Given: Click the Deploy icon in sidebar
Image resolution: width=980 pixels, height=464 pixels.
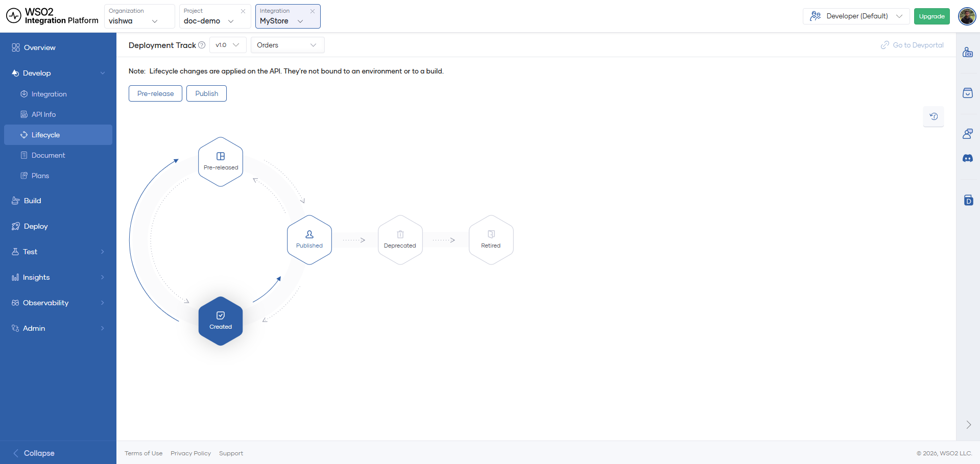Looking at the screenshot, I should point(16,226).
